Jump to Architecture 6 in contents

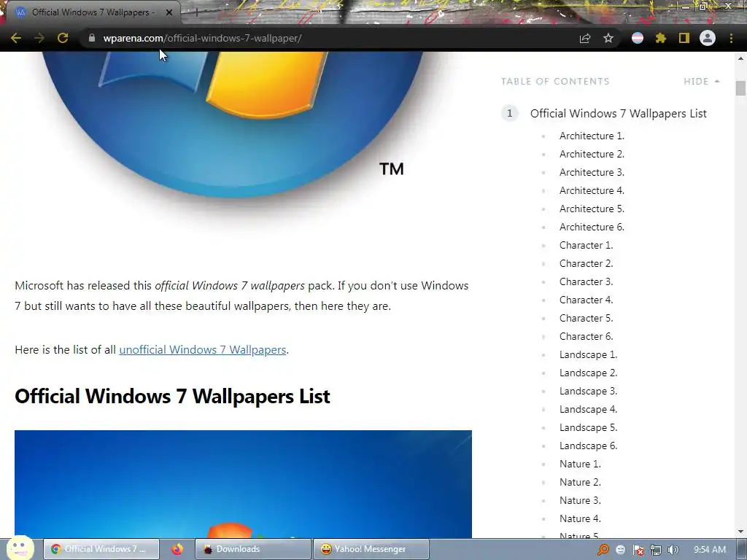pos(592,227)
